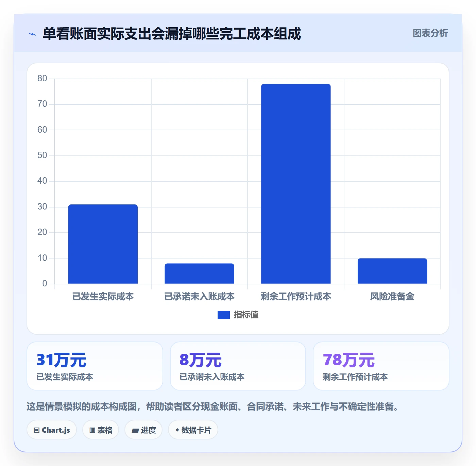Click the x-axis label 剩余工作预计成本
Screen dimensions: 476x466
(x=296, y=297)
